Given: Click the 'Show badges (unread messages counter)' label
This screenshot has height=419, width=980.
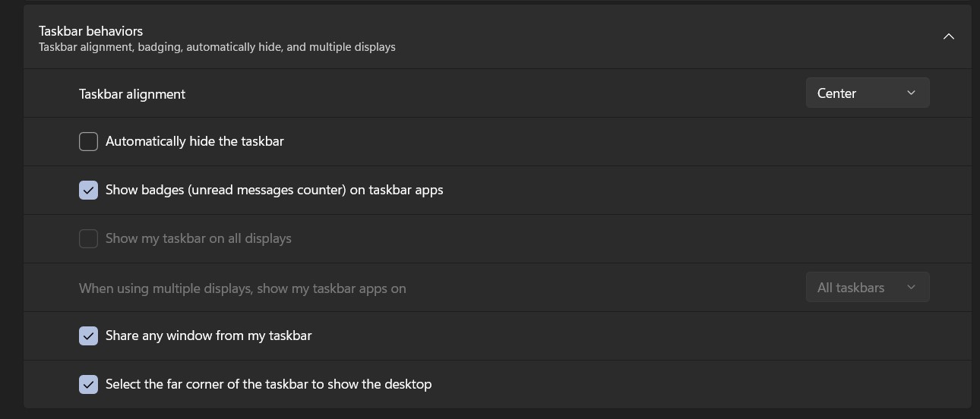Looking at the screenshot, I should (x=274, y=190).
